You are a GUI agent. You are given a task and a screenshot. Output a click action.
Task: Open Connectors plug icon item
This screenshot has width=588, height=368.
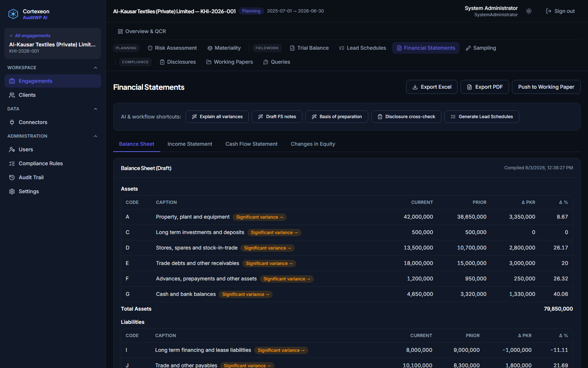pos(53,122)
